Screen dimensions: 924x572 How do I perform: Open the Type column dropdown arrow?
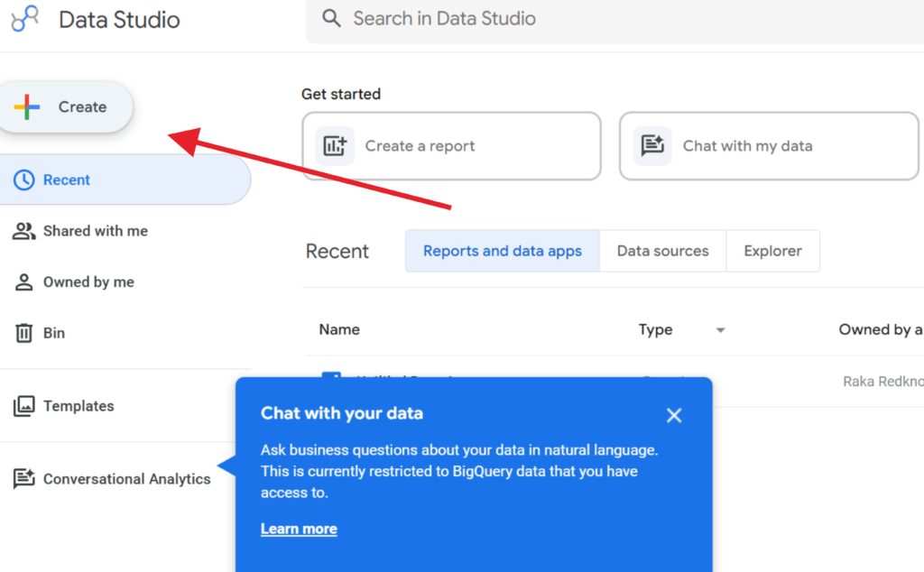[720, 330]
